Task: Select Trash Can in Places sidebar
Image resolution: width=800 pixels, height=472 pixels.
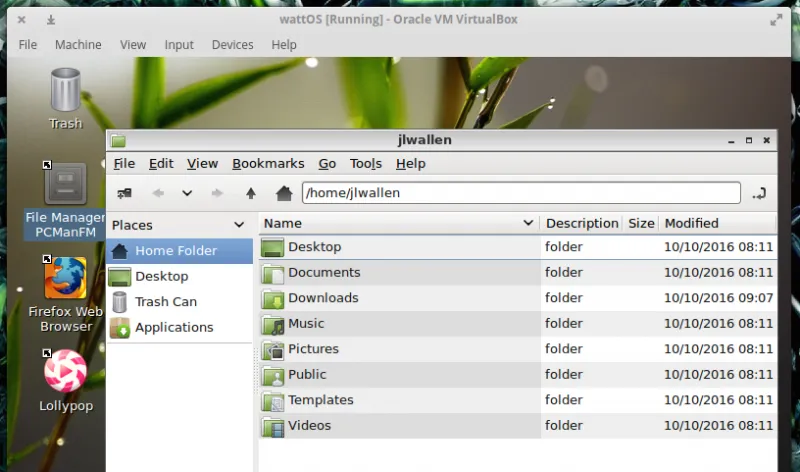Action: (x=165, y=301)
